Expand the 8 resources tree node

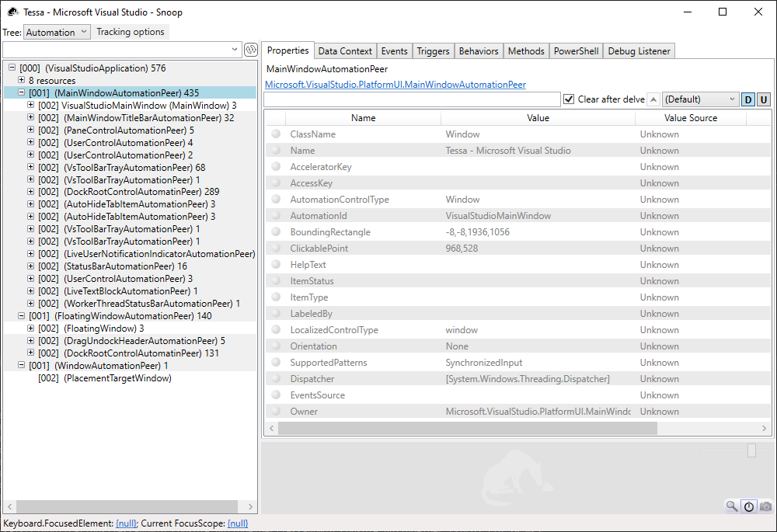[x=22, y=80]
